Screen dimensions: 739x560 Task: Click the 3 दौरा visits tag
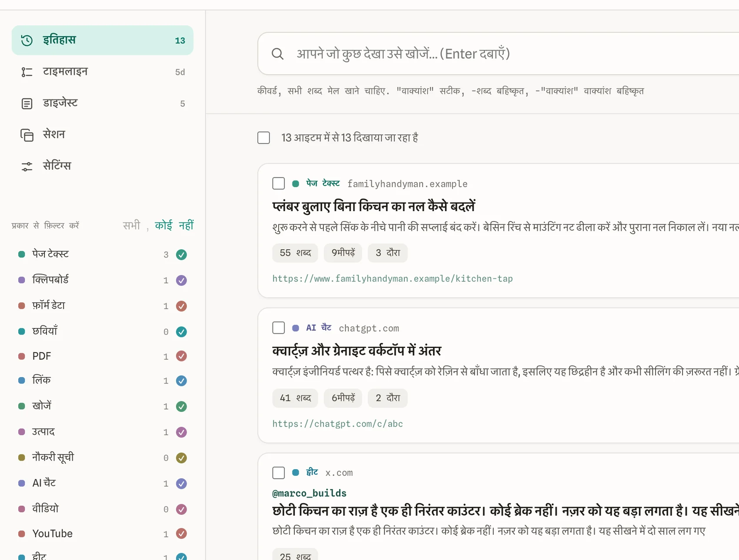tap(388, 253)
